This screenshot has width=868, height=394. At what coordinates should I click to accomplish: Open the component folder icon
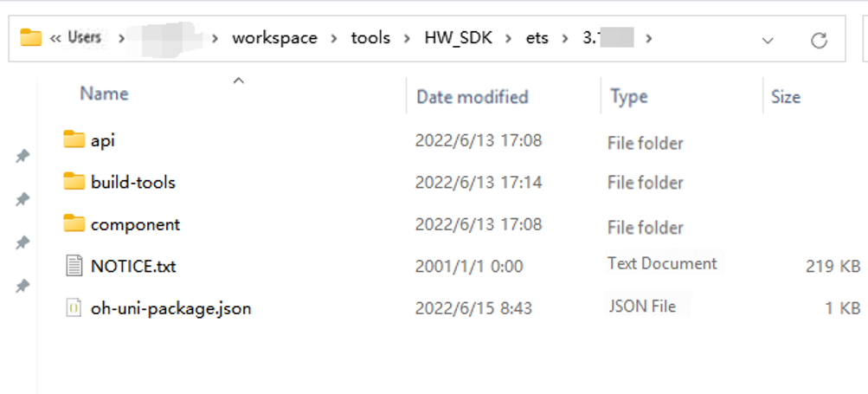click(74, 224)
